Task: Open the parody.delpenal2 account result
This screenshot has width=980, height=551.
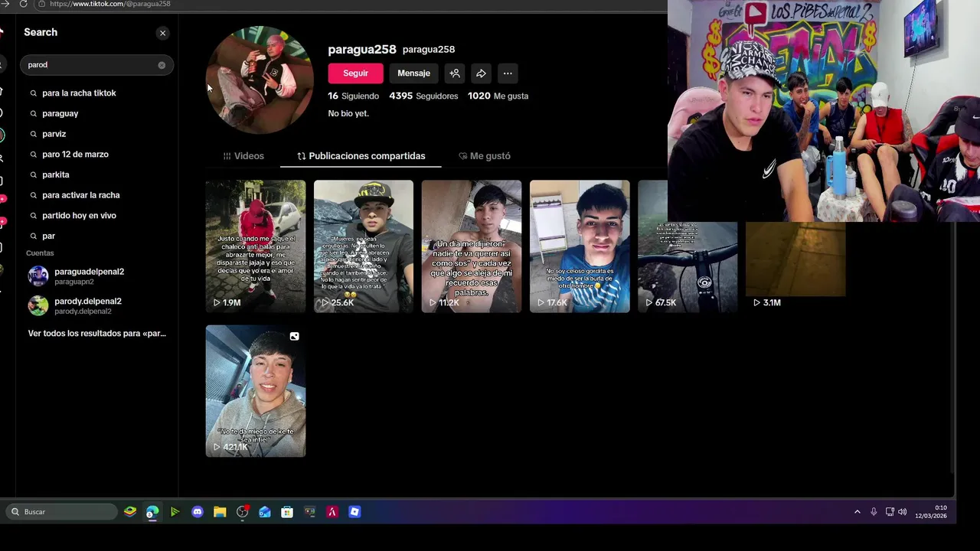Action: (96, 306)
